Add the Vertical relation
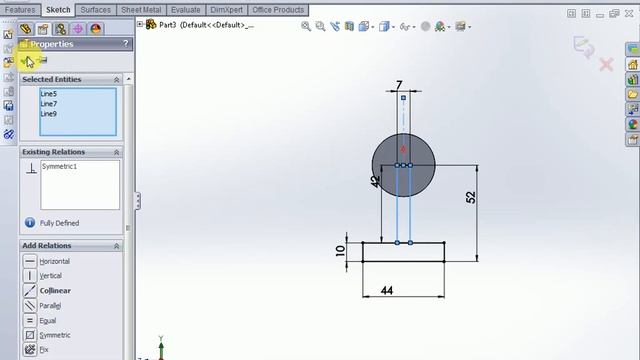 click(x=42, y=276)
